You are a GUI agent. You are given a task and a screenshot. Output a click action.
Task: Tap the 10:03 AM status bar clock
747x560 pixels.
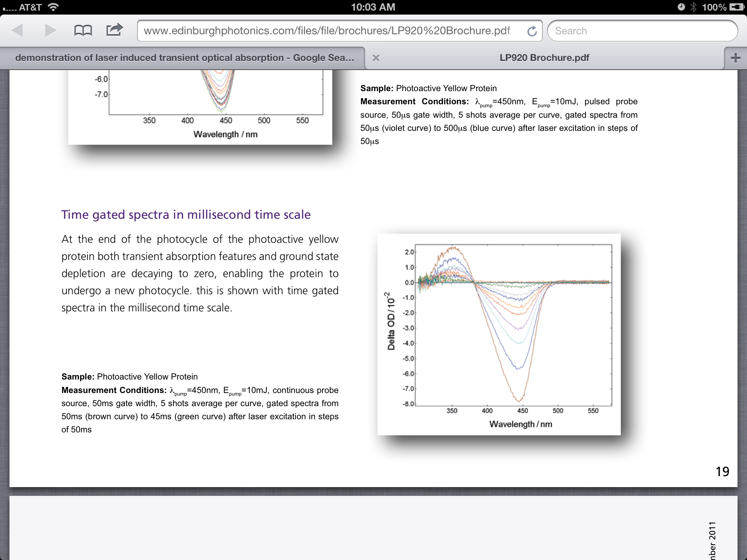[x=373, y=7]
